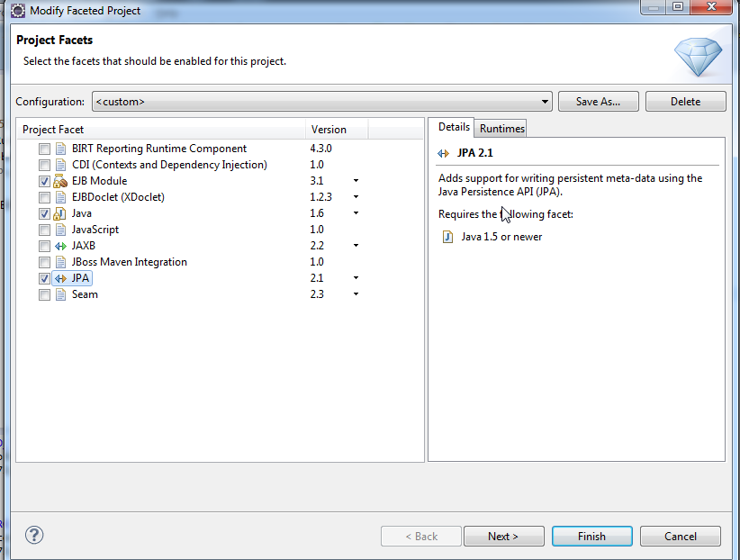Click the EJB Module facet icon

61,181
